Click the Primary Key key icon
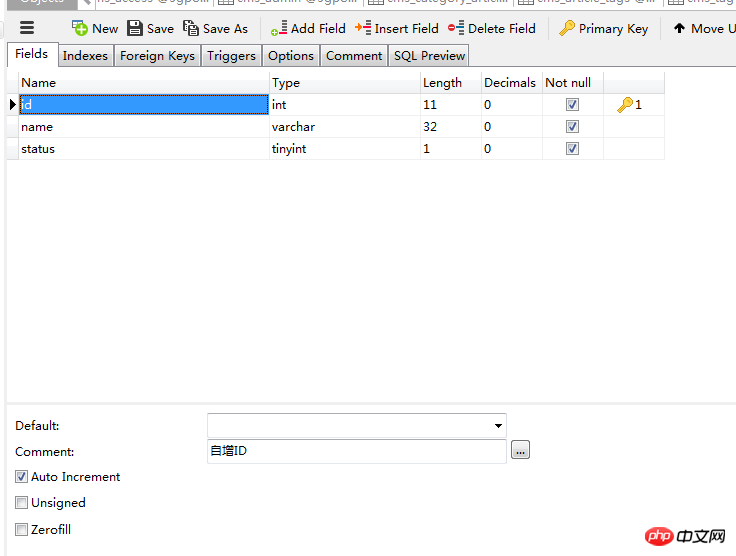The width and height of the screenshot is (736, 556). (567, 28)
